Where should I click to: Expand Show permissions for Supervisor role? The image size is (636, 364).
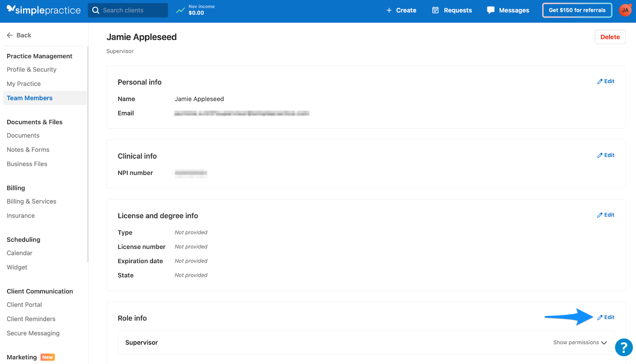pyautogui.click(x=579, y=342)
